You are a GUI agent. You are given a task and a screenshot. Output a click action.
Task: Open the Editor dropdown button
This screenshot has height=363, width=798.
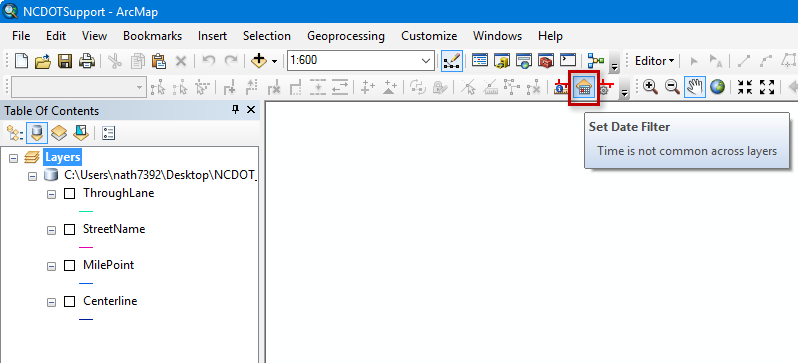[x=654, y=61]
